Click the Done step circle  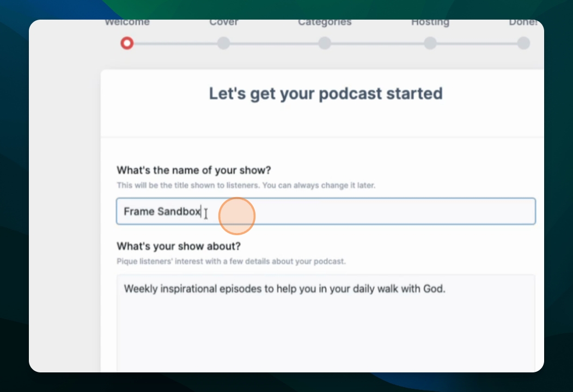(x=523, y=43)
